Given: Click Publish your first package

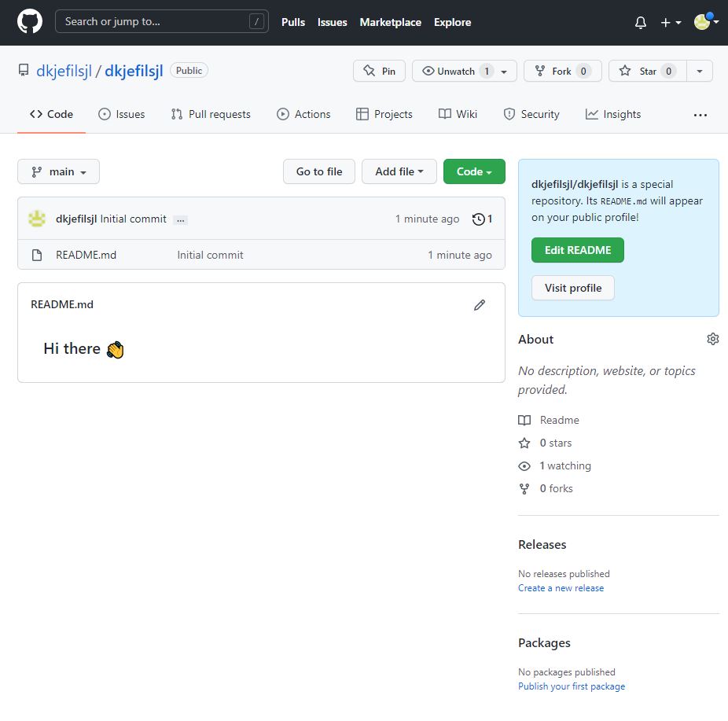Looking at the screenshot, I should pos(572,686).
